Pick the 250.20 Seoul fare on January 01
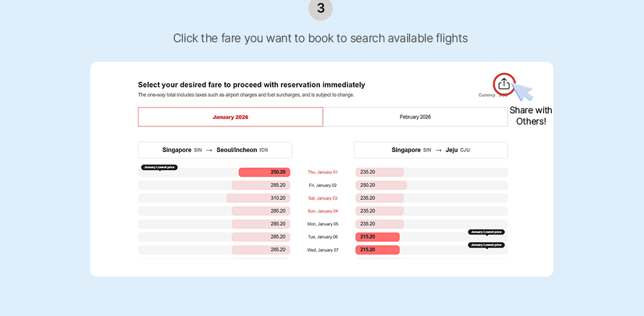644x316 pixels. pyautogui.click(x=264, y=172)
